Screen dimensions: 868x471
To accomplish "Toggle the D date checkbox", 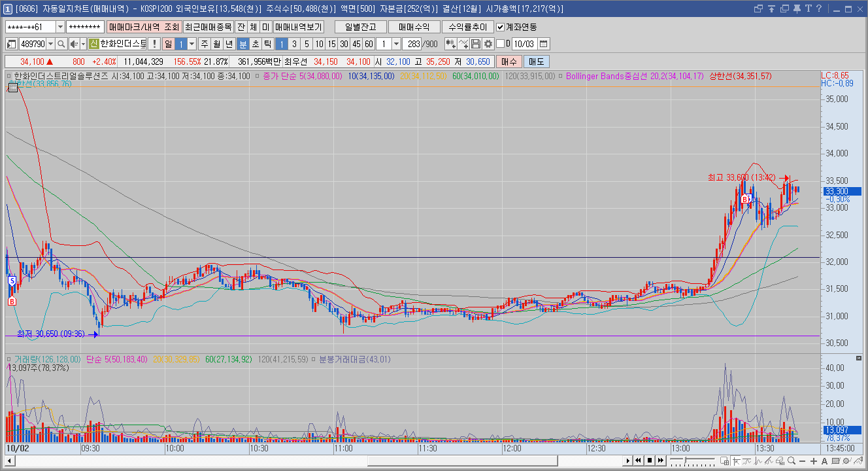I will click(x=500, y=44).
